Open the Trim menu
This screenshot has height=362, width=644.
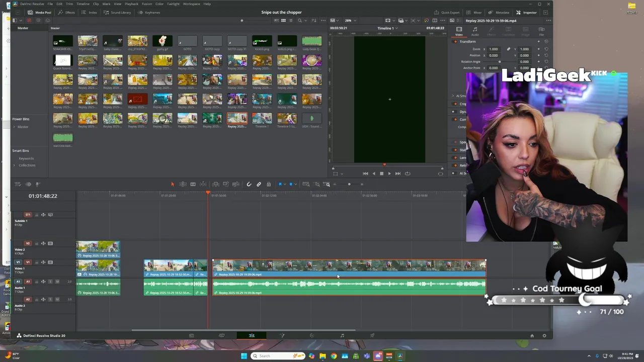pos(69,4)
